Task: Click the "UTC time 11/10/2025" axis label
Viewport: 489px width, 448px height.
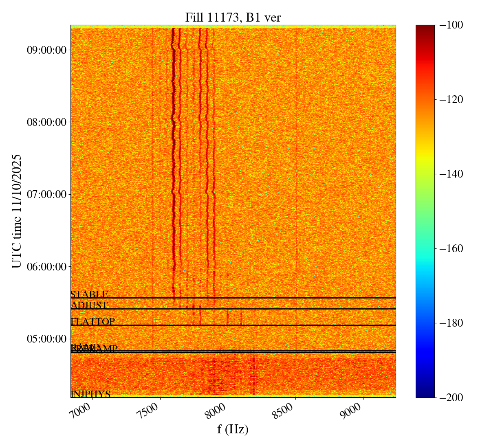Action: pos(16,211)
